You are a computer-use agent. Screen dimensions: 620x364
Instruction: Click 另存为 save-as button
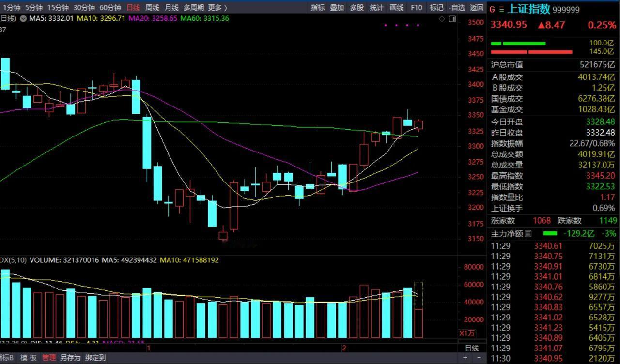(x=70, y=358)
